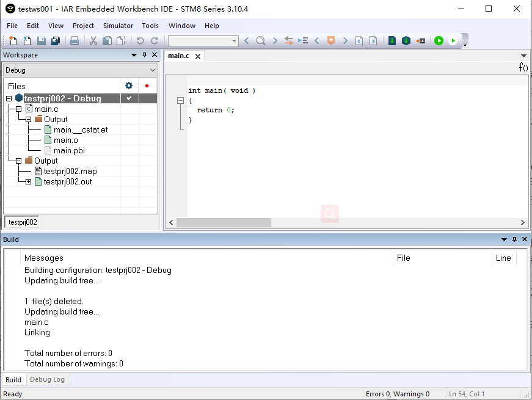Undo the last edit

140,41
